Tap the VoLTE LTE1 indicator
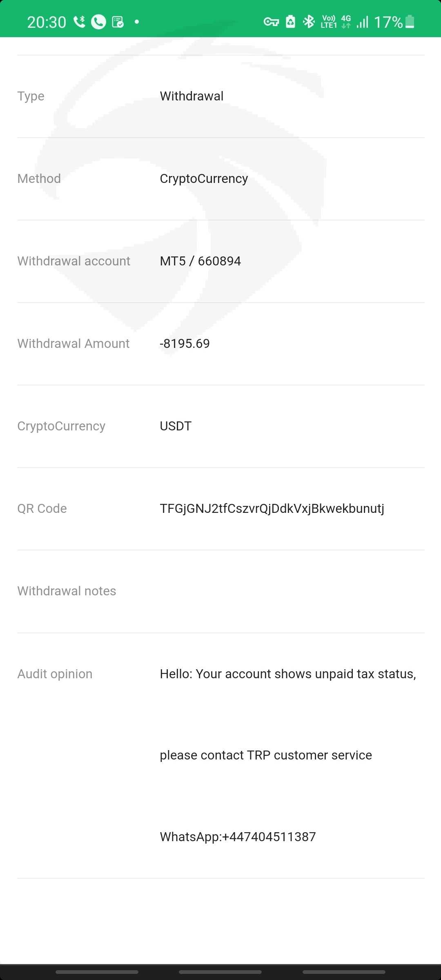The width and height of the screenshot is (441, 980). 329,22
